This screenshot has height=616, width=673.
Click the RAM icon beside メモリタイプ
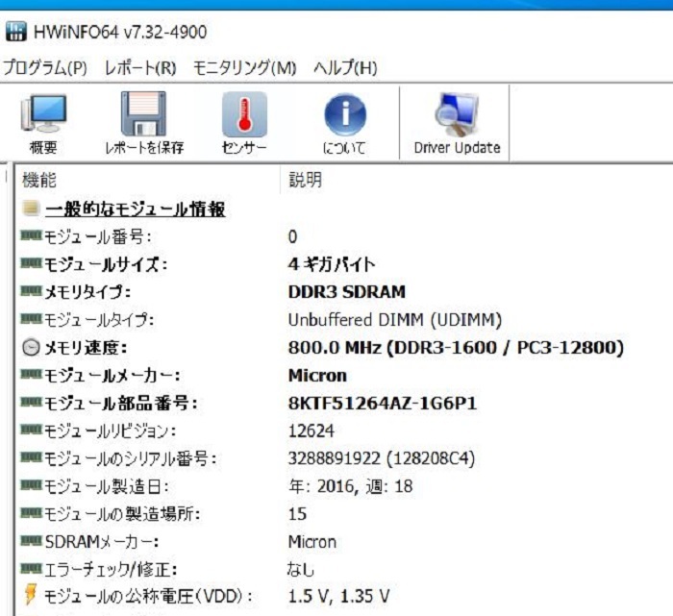pyautogui.click(x=32, y=291)
